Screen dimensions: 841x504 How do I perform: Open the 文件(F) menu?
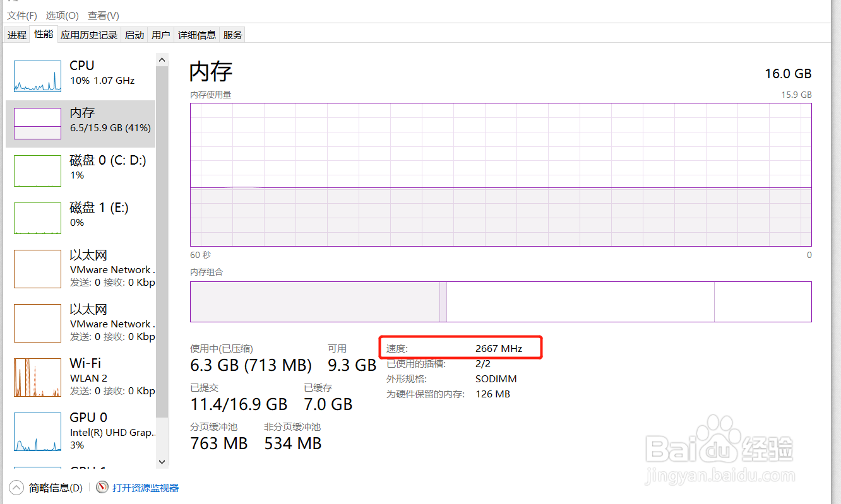22,15
